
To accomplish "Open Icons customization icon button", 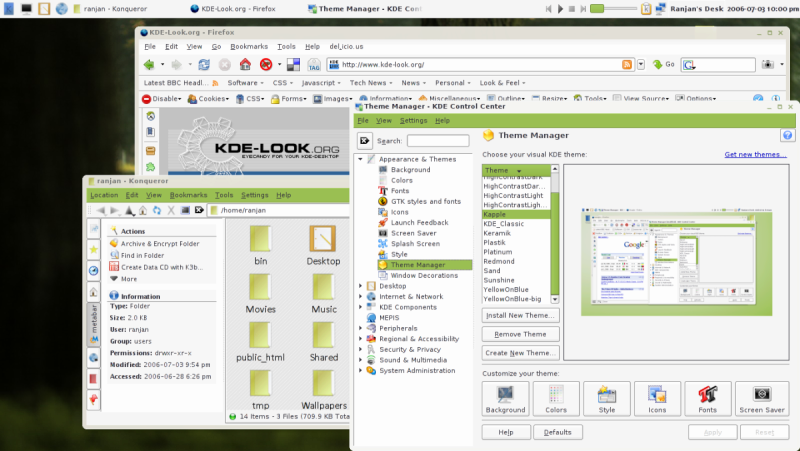I will tap(657, 398).
